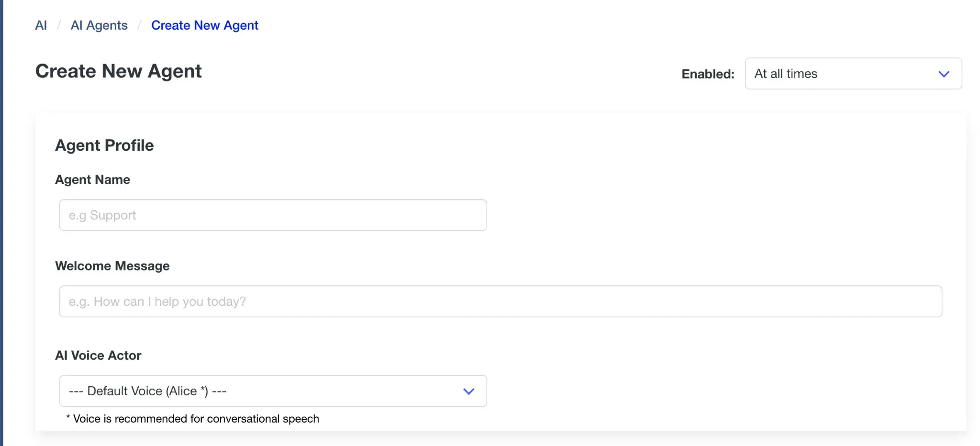Viewport: 980px width, 446px height.
Task: Click the Enabled label
Action: pyautogui.click(x=707, y=74)
